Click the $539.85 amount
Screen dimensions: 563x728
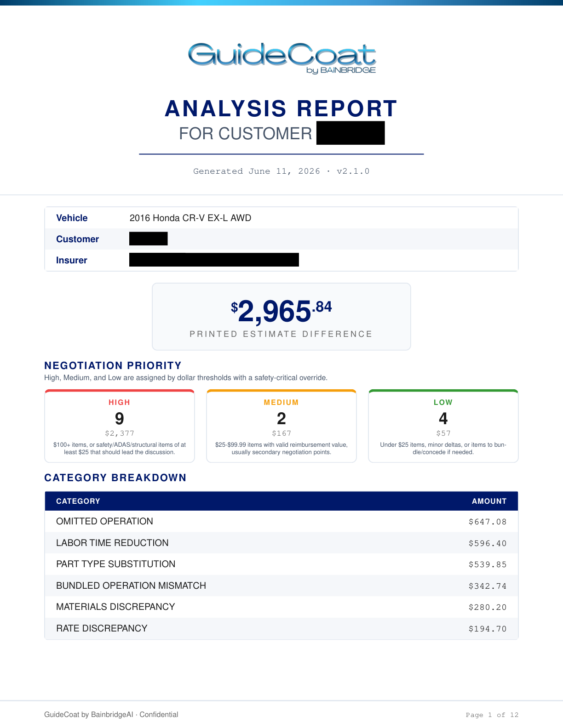pos(488,564)
